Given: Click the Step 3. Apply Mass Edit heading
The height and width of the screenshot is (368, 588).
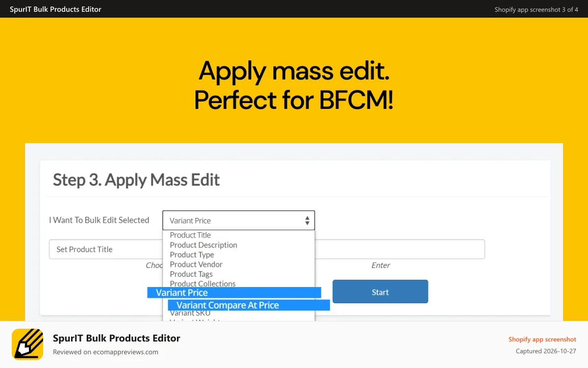Looking at the screenshot, I should tap(136, 180).
